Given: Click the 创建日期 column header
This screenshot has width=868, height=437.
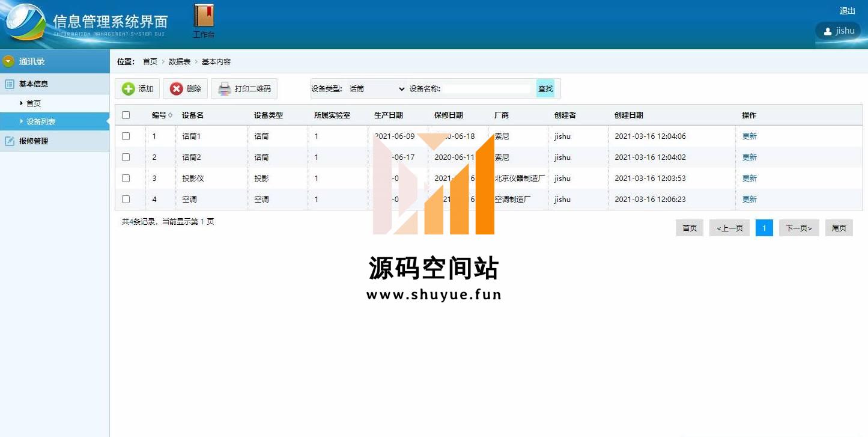Looking at the screenshot, I should (x=629, y=115).
